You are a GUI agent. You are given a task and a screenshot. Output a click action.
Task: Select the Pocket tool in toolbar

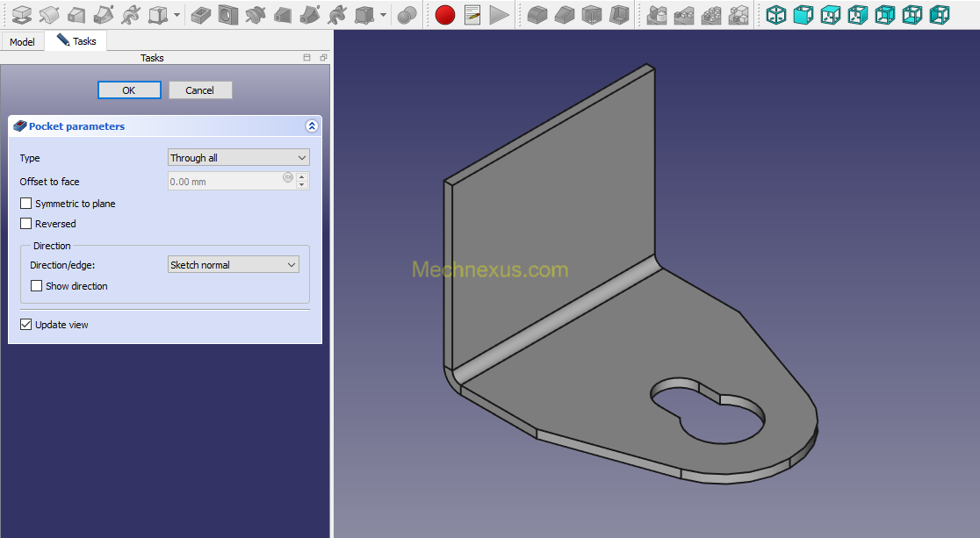click(200, 14)
